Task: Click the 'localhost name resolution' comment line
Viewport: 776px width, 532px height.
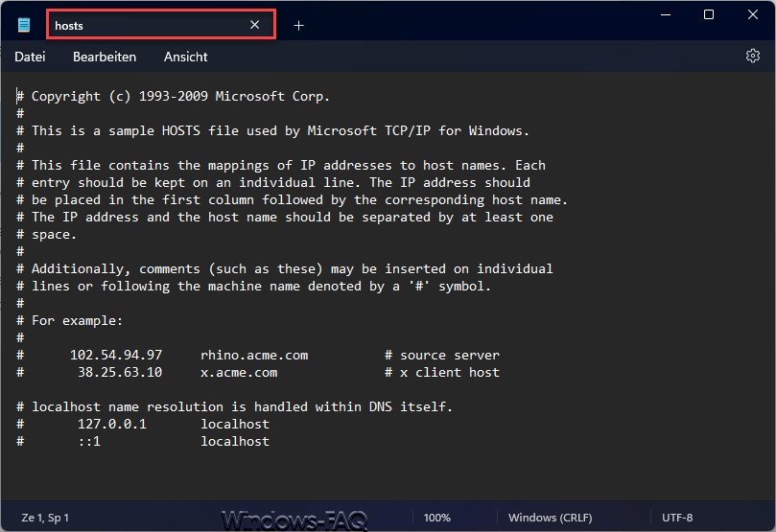Action: (x=235, y=407)
